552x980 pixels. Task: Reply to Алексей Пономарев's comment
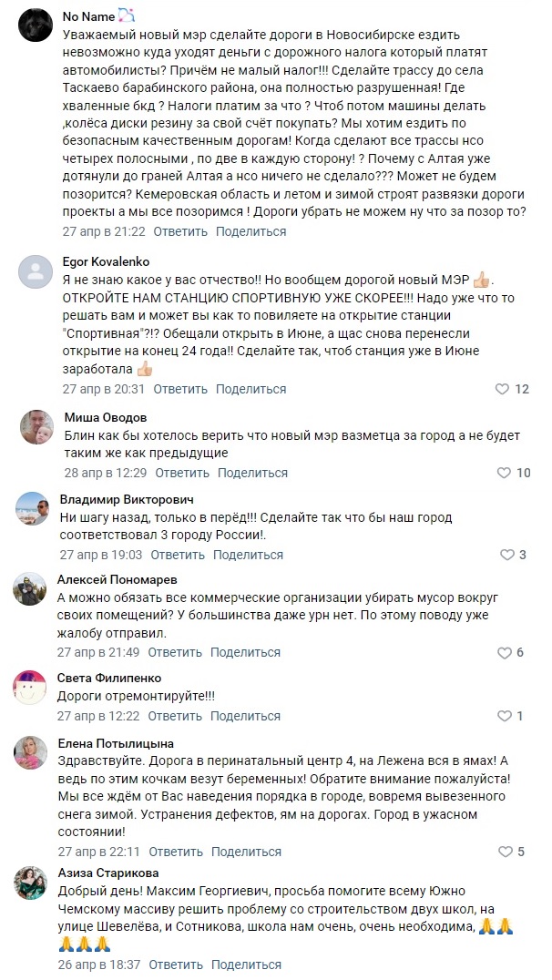click(x=175, y=652)
